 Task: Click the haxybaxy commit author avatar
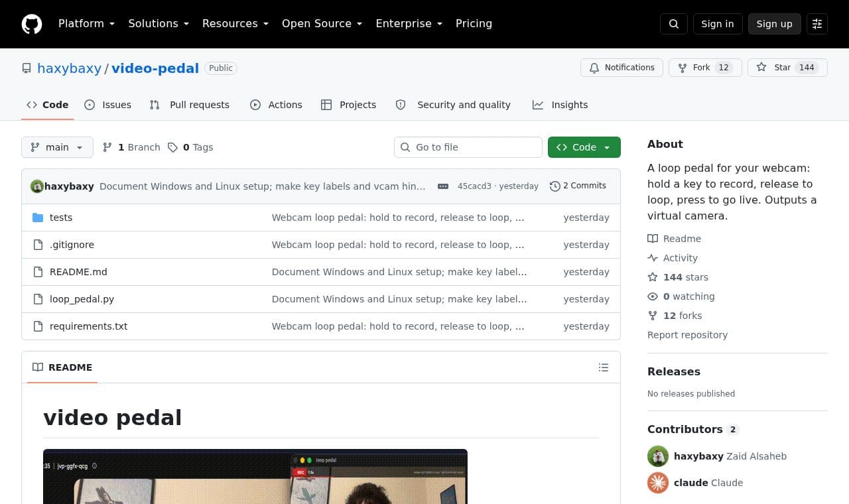[x=37, y=186]
